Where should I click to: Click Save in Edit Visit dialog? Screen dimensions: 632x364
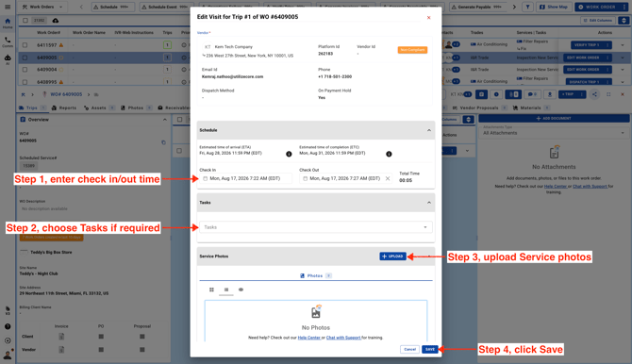point(429,349)
